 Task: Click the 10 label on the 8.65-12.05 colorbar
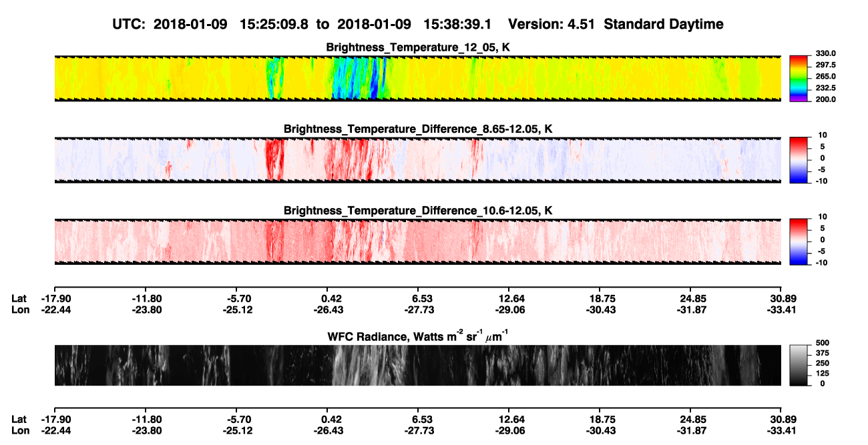pos(822,135)
